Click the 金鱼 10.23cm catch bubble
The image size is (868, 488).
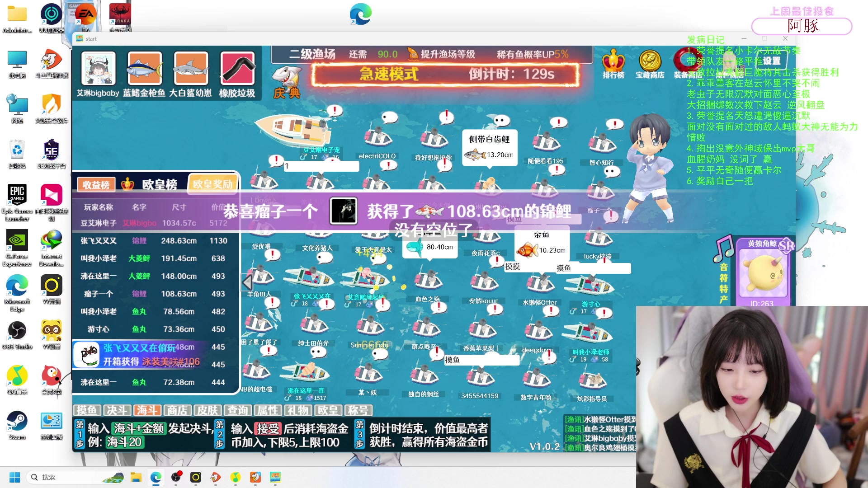point(542,244)
